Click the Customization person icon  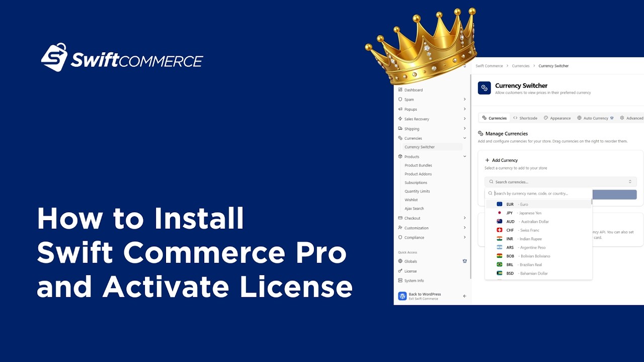[400, 228]
